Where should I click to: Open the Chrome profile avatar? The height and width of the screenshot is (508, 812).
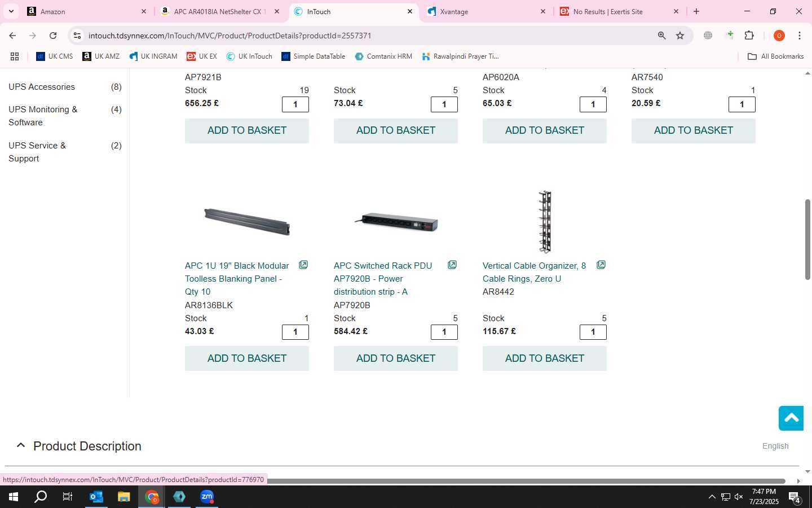click(779, 36)
